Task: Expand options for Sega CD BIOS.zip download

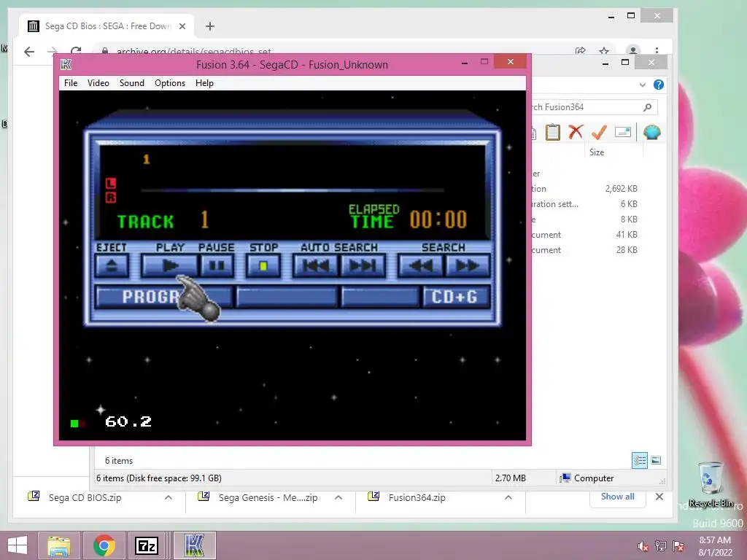Action: point(169,497)
